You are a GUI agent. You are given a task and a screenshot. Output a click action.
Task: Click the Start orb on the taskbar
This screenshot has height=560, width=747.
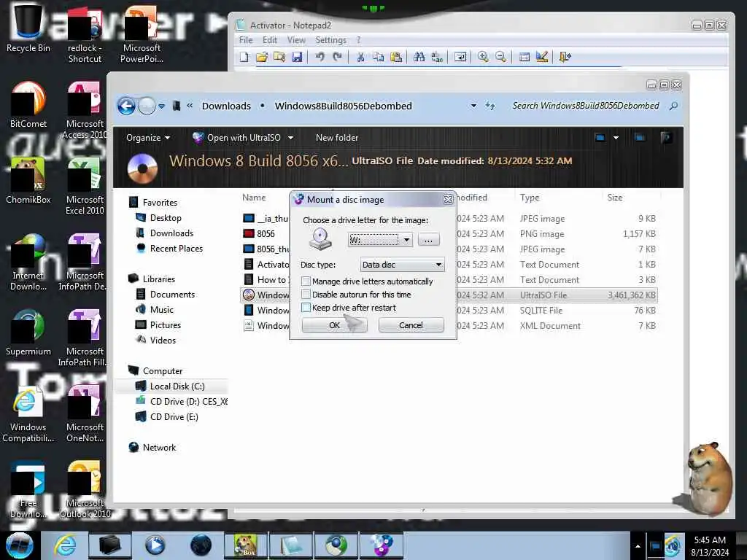(x=19, y=545)
